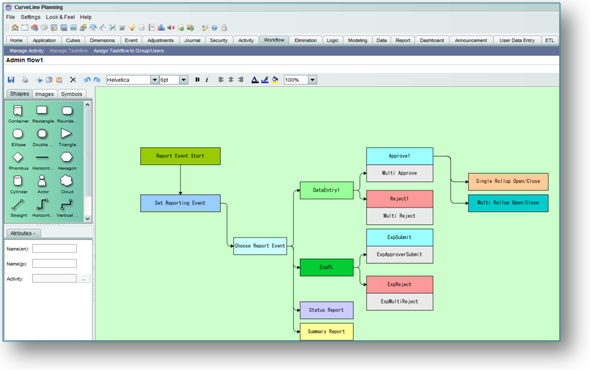Viewport: 590px width, 370px height.
Task: Focus the Name(en) input field
Action: (x=54, y=248)
